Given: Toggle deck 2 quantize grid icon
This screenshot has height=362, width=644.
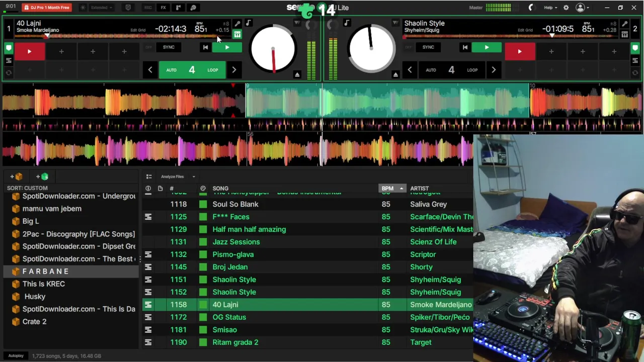Looking at the screenshot, I should coord(624,35).
